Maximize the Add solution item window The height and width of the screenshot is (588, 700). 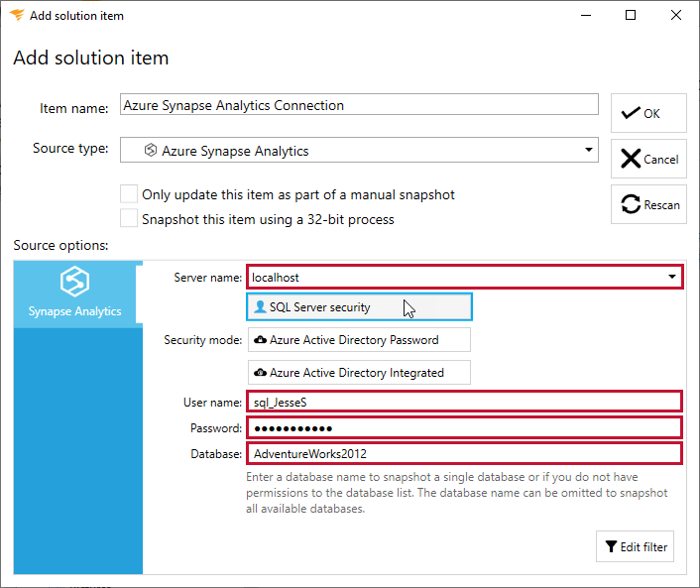click(x=631, y=15)
